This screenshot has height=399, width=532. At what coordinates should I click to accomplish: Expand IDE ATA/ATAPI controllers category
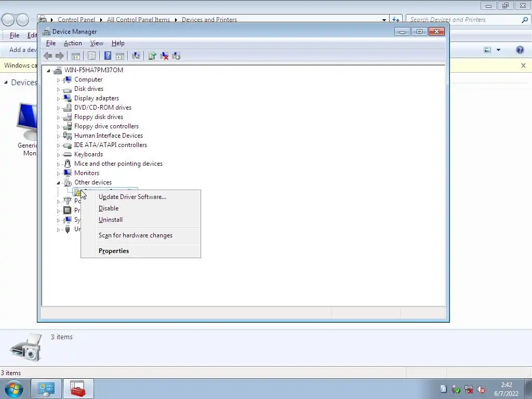click(x=58, y=145)
